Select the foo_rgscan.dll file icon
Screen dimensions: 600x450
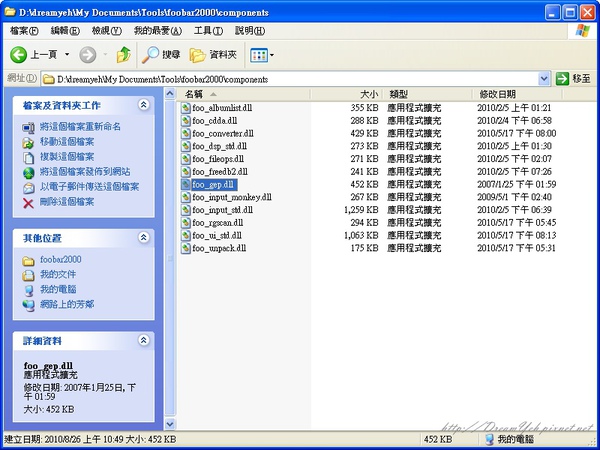click(186, 223)
